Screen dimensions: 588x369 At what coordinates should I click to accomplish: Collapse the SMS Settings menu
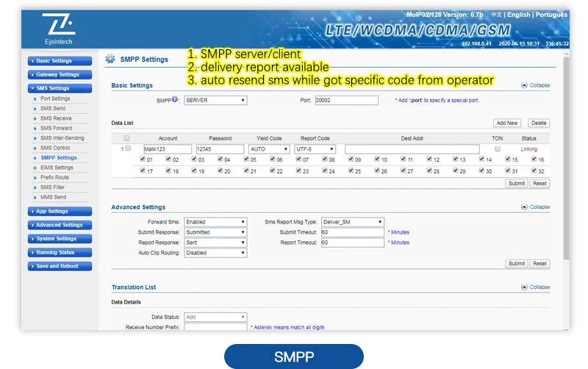tap(60, 88)
